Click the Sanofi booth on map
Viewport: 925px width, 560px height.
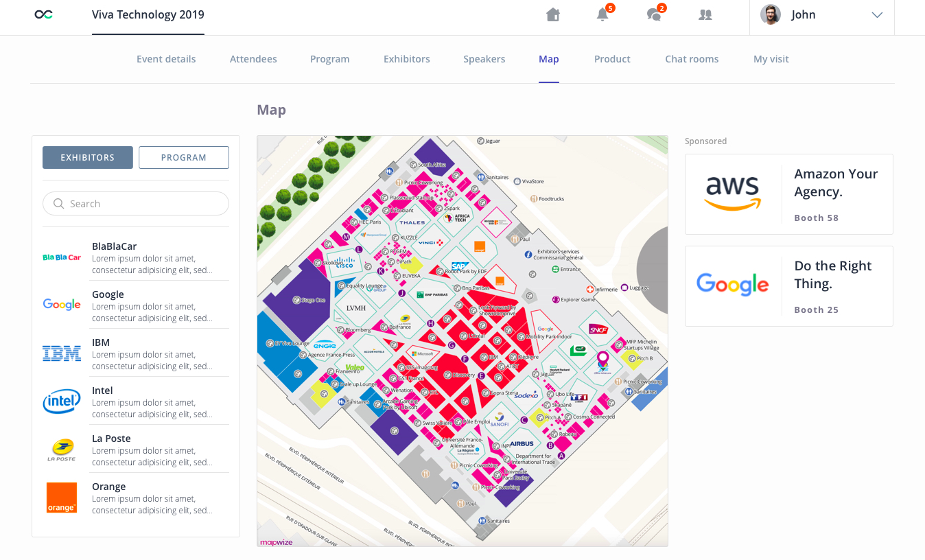(499, 421)
